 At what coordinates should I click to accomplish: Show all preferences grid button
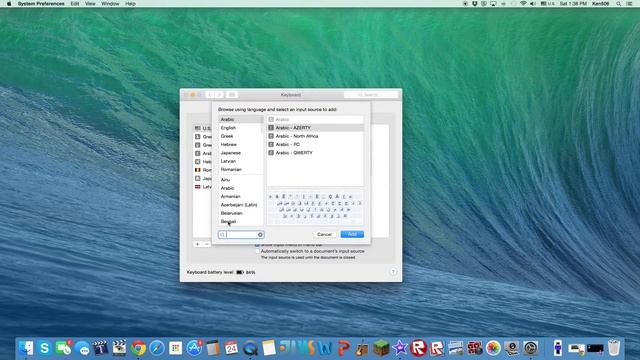click(x=232, y=95)
